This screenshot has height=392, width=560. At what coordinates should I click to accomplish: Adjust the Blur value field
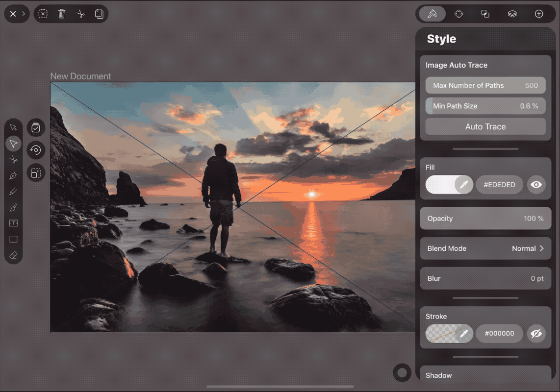click(485, 278)
